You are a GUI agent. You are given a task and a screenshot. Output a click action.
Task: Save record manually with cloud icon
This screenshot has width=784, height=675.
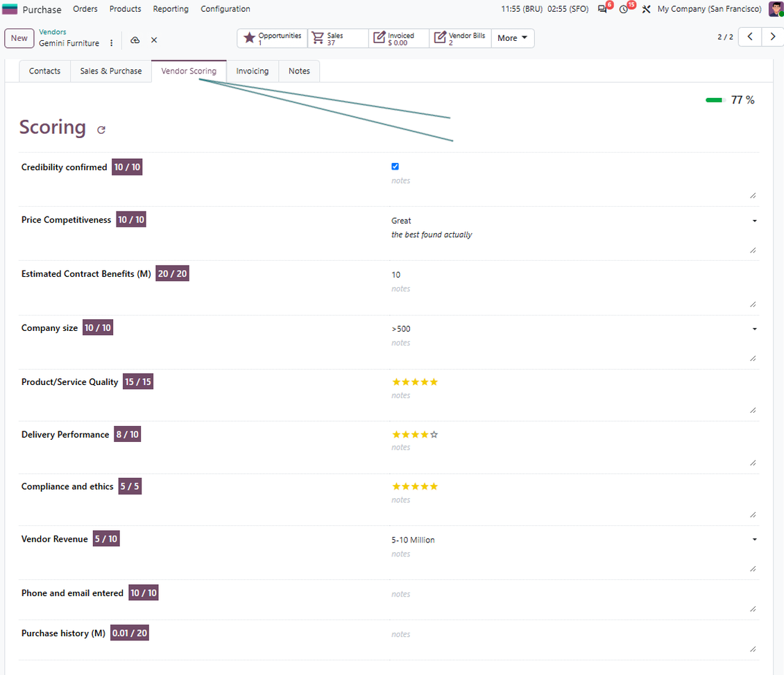click(x=135, y=40)
